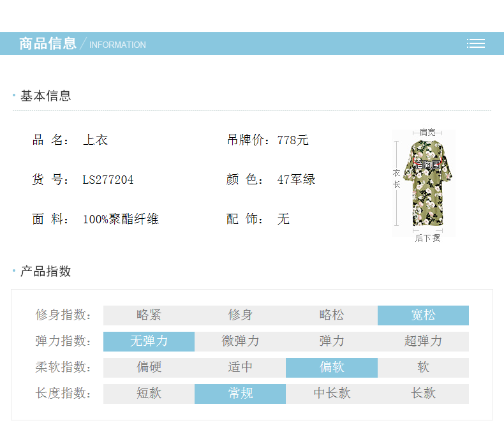Click the 产品指数 section heading
Screen dimensions: 504x430
(45, 271)
